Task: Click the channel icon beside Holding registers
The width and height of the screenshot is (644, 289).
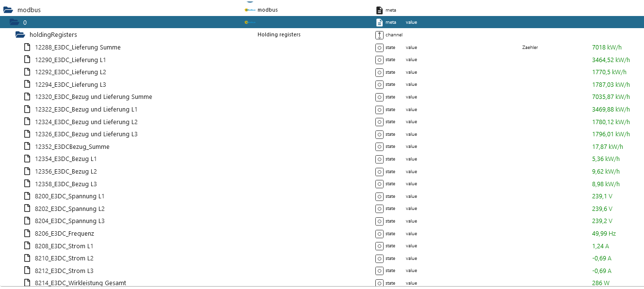Action: (x=379, y=34)
